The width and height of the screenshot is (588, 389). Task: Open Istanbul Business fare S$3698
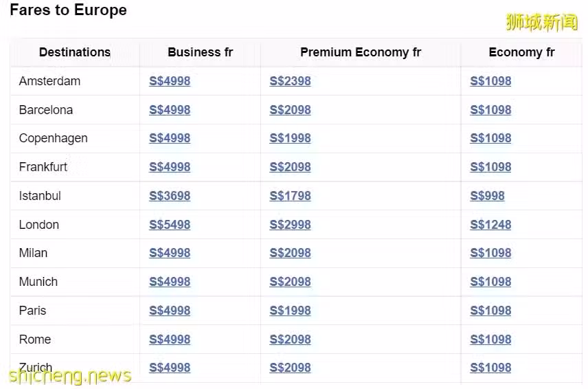click(x=170, y=196)
